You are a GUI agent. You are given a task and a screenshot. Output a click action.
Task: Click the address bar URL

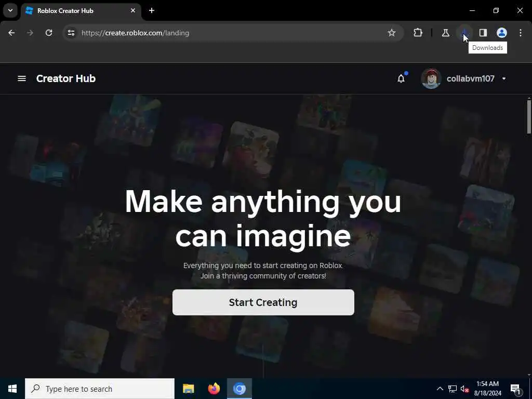pyautogui.click(x=136, y=33)
